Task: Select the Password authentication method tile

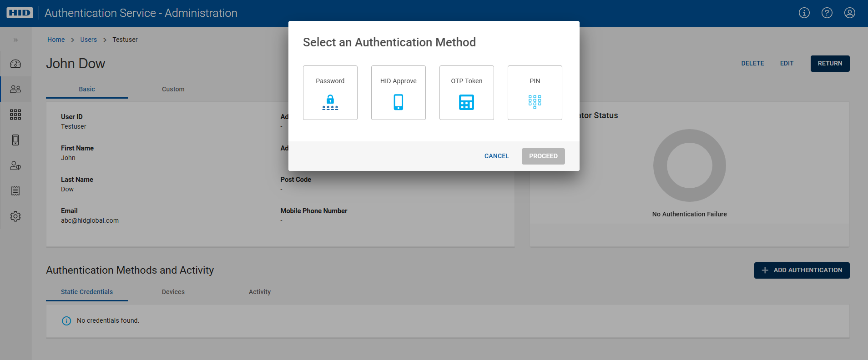Action: click(x=330, y=93)
